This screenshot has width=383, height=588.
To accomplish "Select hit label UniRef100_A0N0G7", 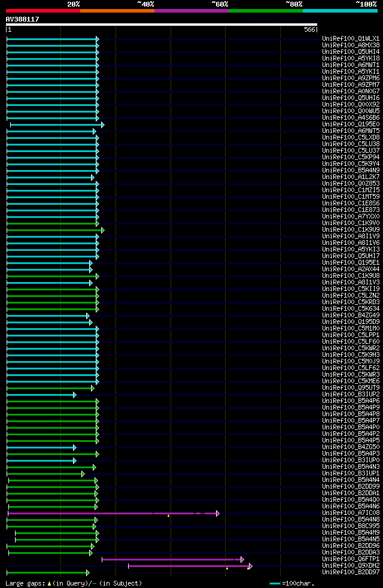I will (351, 91).
